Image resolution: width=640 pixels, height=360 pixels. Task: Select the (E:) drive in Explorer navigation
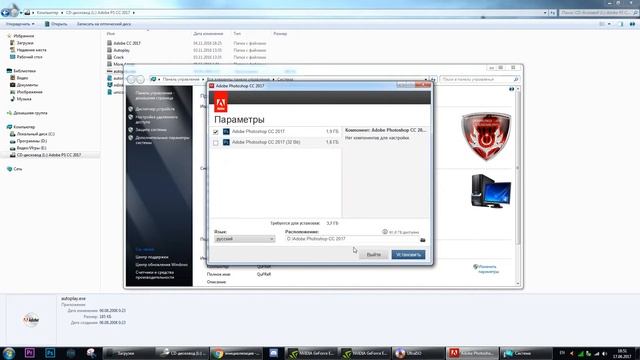click(31, 148)
